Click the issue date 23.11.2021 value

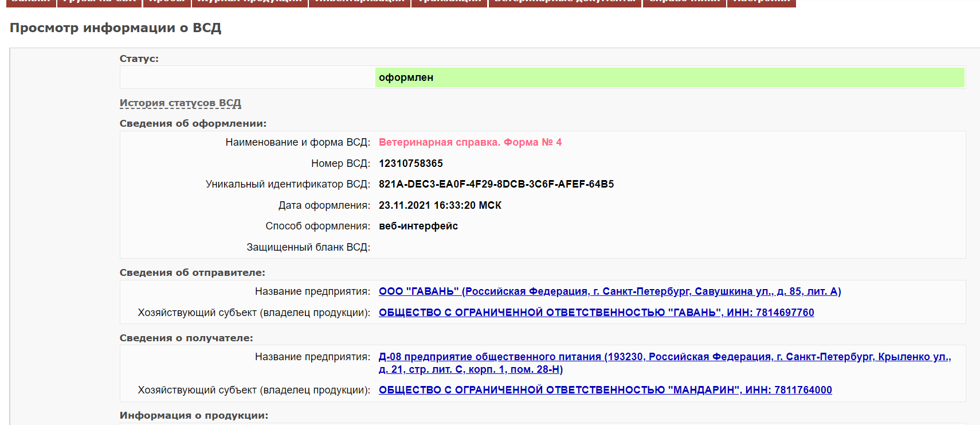click(x=440, y=205)
